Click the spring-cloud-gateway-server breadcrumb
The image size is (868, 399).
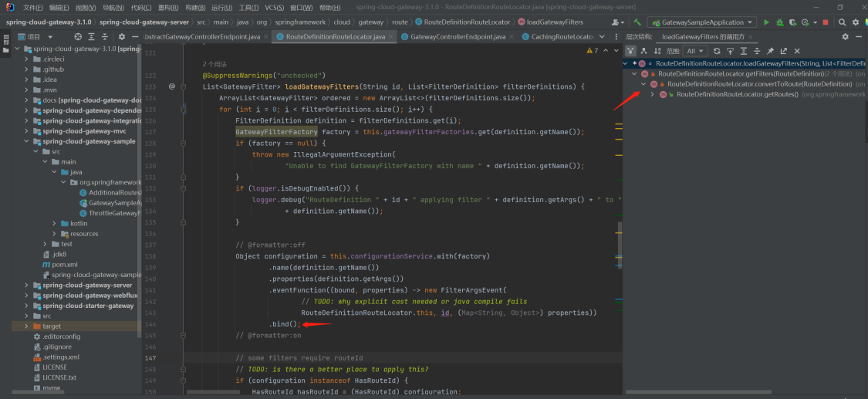pos(144,22)
